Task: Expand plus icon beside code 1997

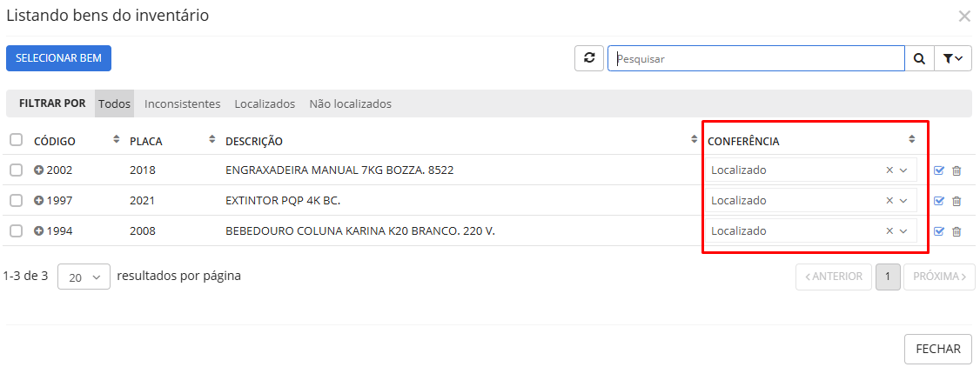Action: (x=38, y=201)
